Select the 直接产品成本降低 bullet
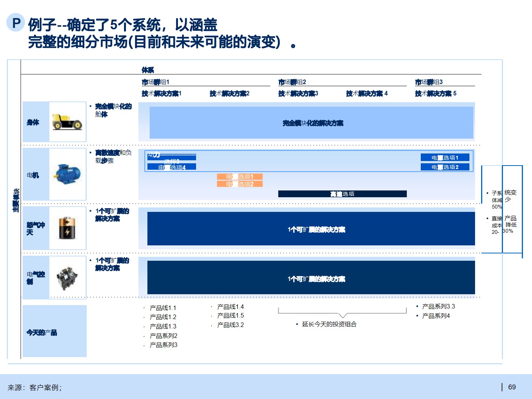Image resolution: width=532 pixels, height=399 pixels. click(x=504, y=225)
